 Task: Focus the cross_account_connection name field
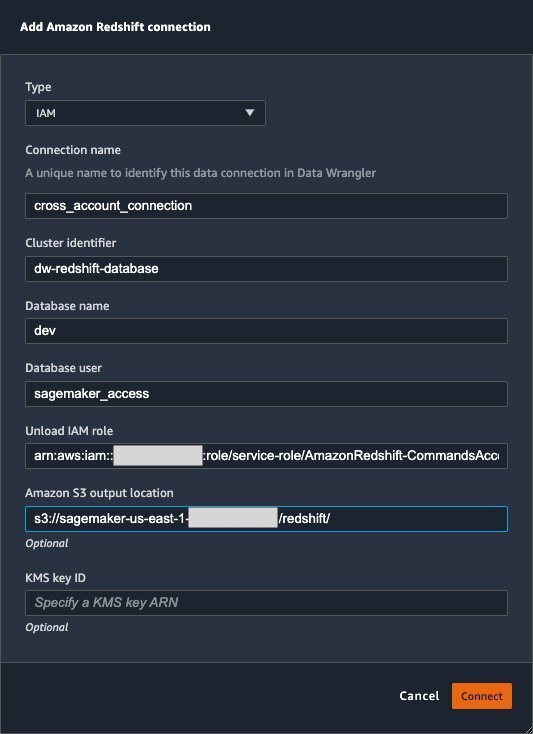(x=266, y=206)
